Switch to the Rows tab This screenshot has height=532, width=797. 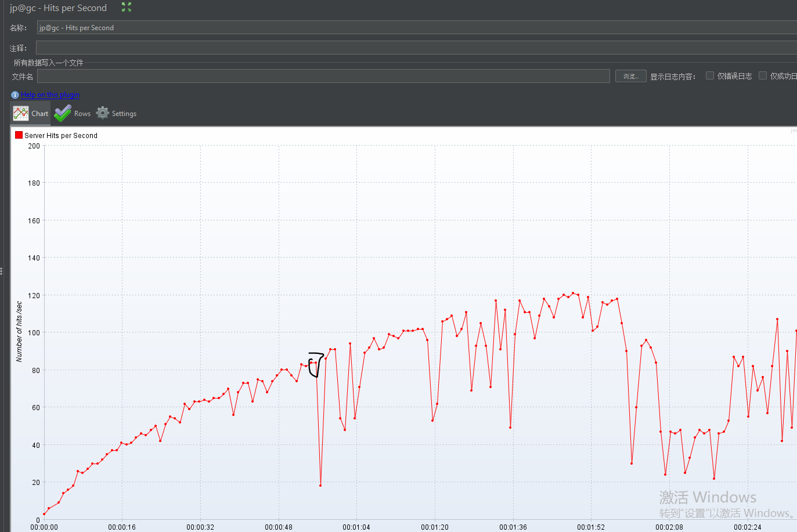pyautogui.click(x=73, y=113)
